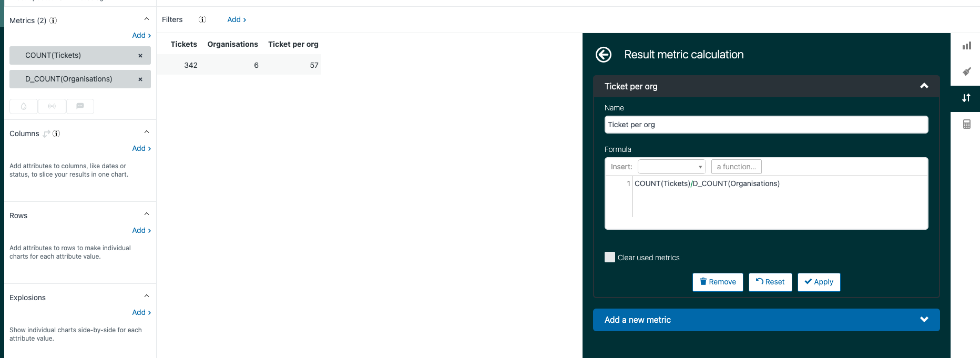Screen dimensions: 980x358
Task: Click Add link next to Filters
Action: point(237,19)
